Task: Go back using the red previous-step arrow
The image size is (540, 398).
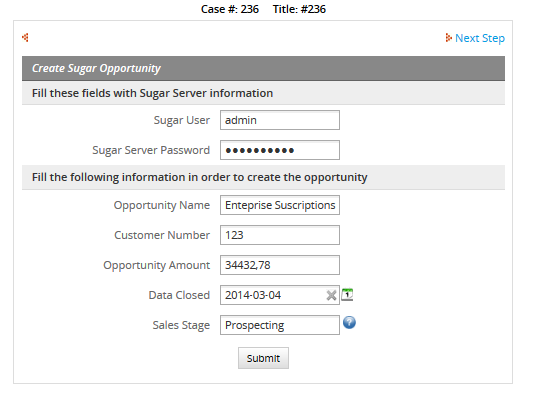Action: (25, 37)
